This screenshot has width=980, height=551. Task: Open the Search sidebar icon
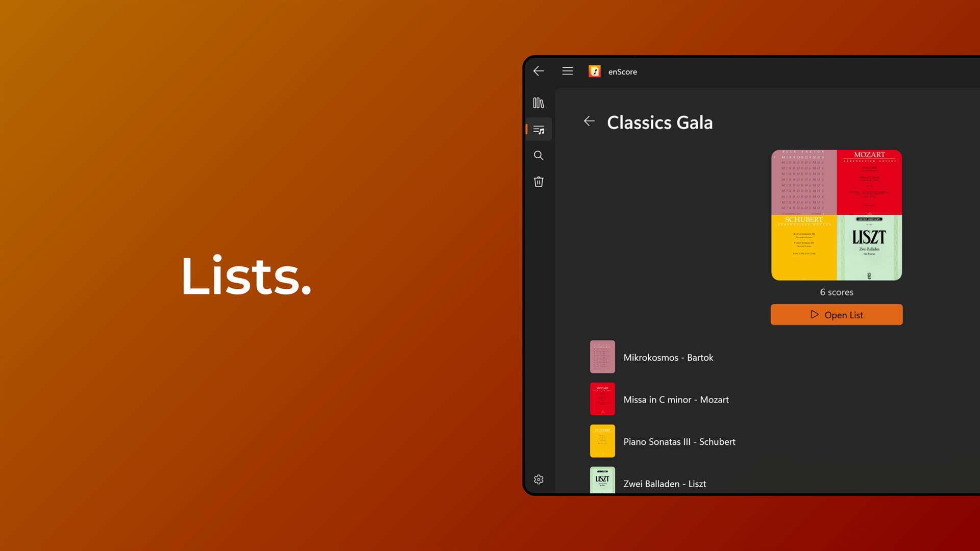(x=538, y=156)
